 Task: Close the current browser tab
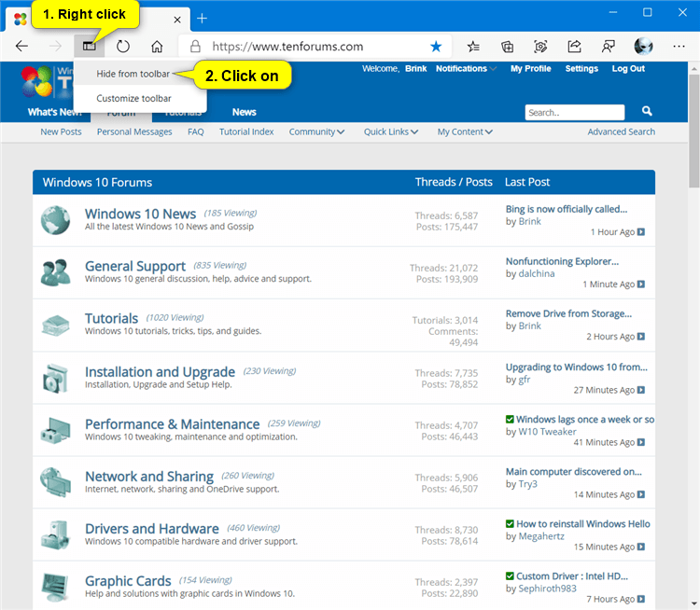177,20
